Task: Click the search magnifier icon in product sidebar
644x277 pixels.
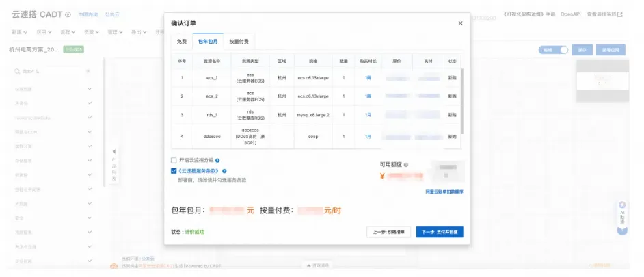Action: (17, 72)
